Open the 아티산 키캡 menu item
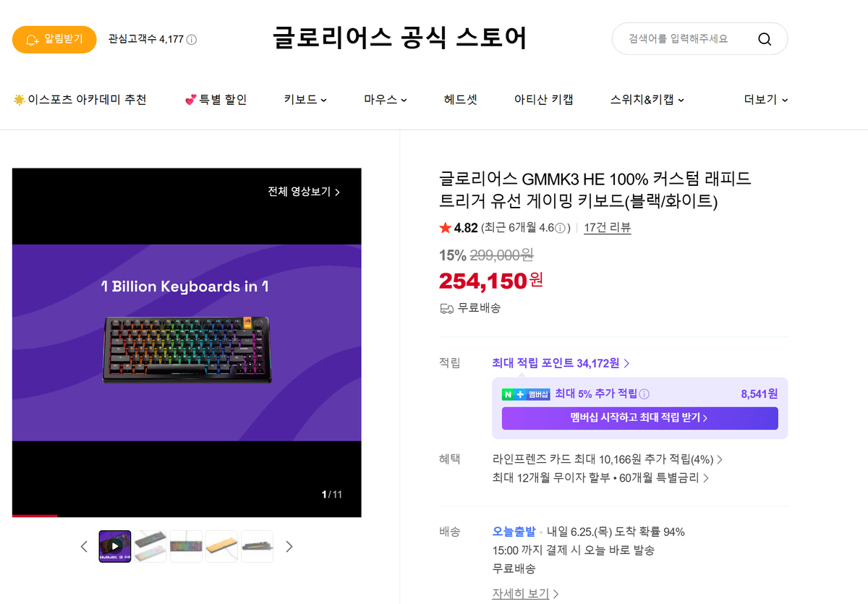This screenshot has width=868, height=604. point(544,100)
